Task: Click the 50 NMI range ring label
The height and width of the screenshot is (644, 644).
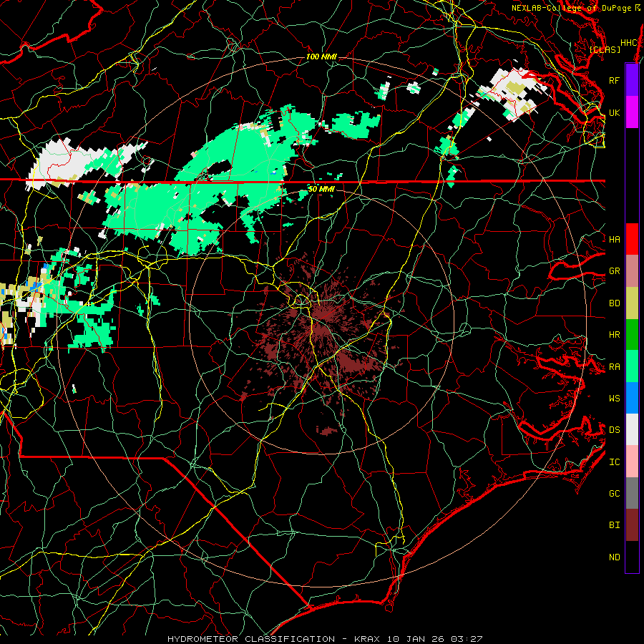Action: (321, 189)
